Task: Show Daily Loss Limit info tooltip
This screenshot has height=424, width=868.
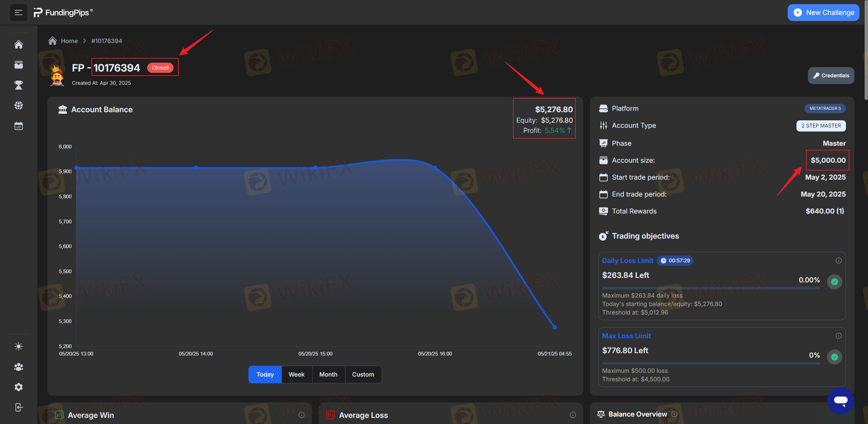Action: pos(839,261)
